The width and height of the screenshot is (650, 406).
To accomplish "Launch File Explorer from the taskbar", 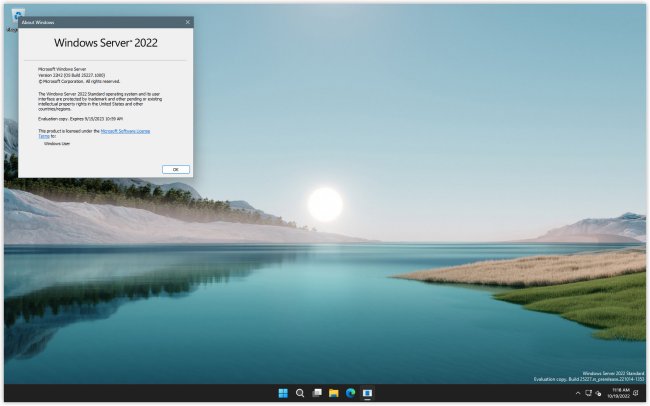I will [x=334, y=393].
